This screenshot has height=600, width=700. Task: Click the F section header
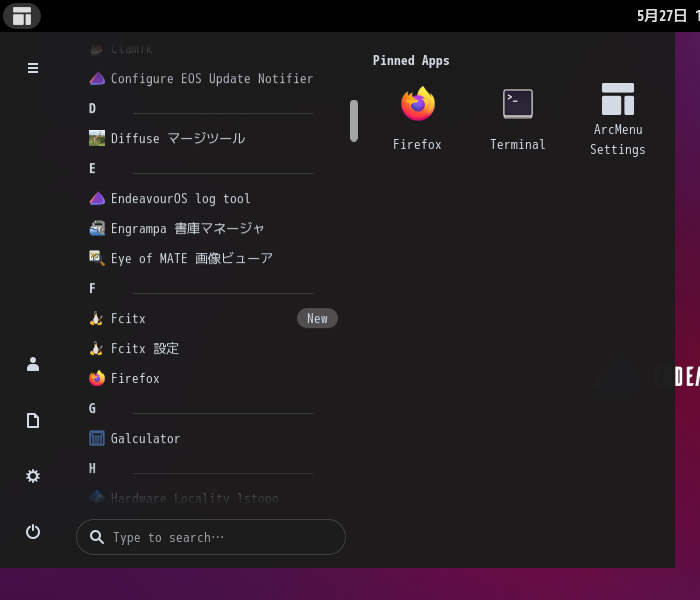92,288
